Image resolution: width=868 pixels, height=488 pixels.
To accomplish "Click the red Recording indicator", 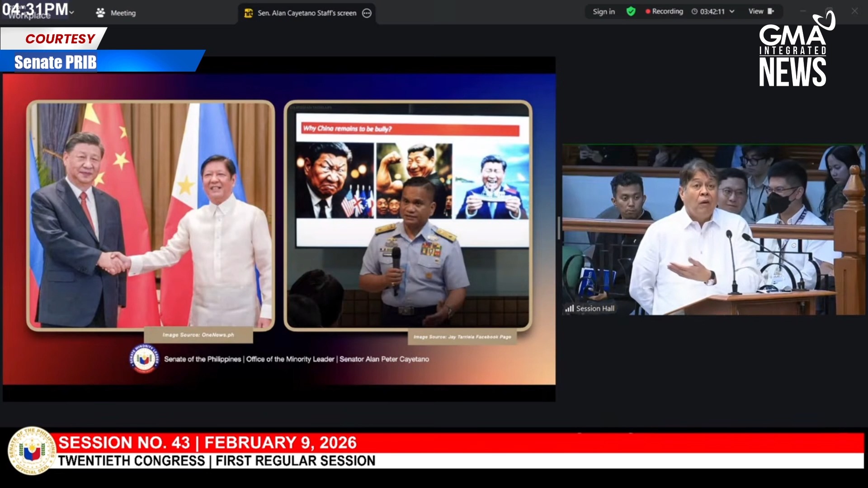I will [664, 11].
